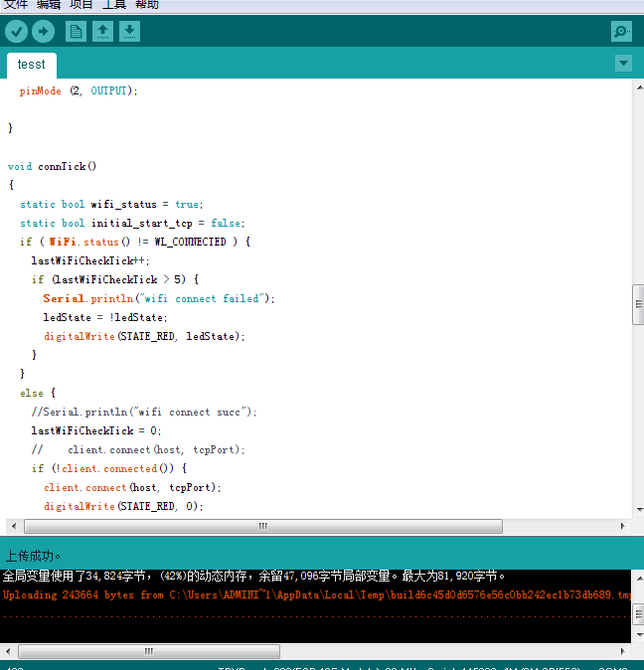
Task: Open the 文件 menu
Action: tap(15, 5)
